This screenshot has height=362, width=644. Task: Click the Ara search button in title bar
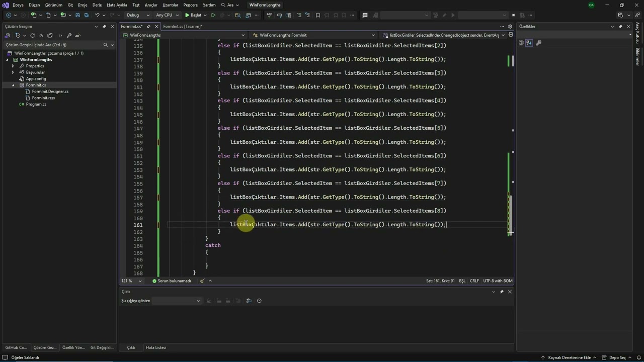coord(230,5)
